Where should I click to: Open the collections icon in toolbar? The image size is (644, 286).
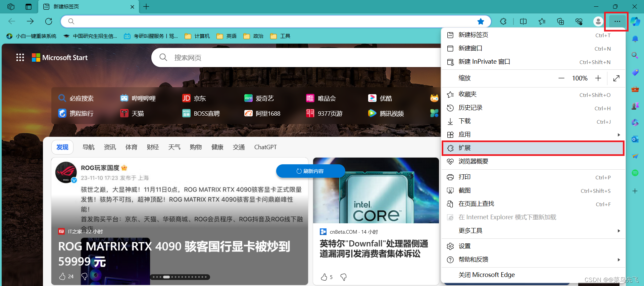[560, 21]
